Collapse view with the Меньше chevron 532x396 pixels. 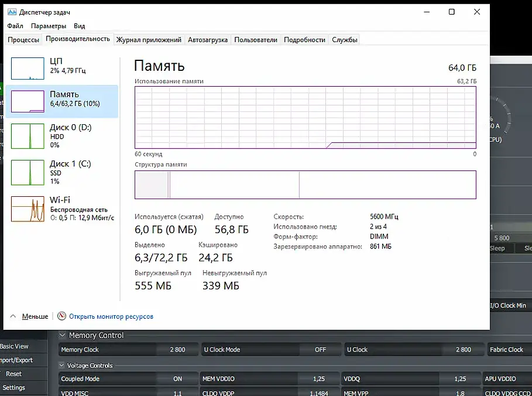[13, 316]
